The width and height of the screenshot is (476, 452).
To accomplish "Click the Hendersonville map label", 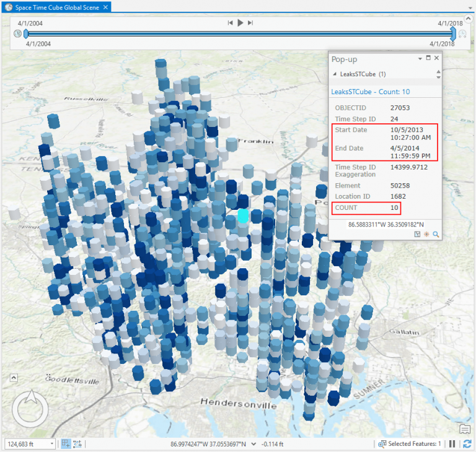I will tap(239, 404).
